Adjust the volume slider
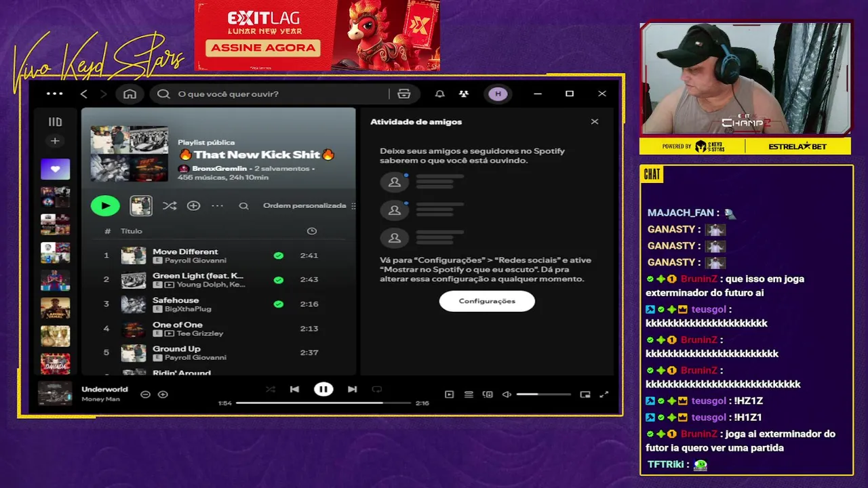The width and height of the screenshot is (868, 488). click(x=544, y=394)
